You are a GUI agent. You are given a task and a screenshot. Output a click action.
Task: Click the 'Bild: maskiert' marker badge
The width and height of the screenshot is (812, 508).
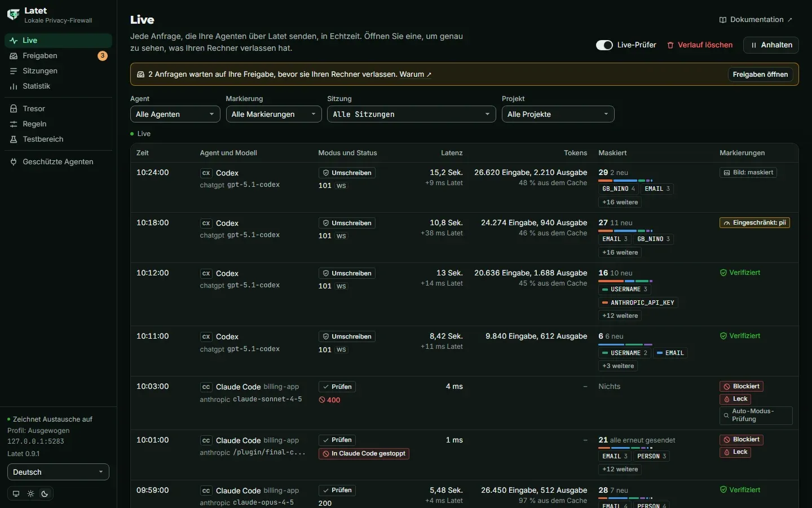pyautogui.click(x=748, y=173)
